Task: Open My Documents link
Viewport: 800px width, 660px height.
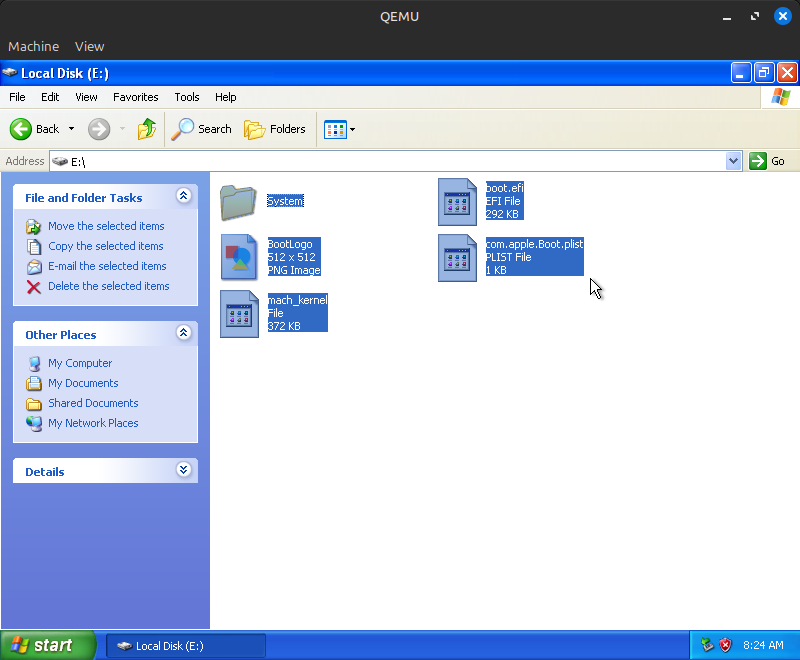Action: coord(83,383)
